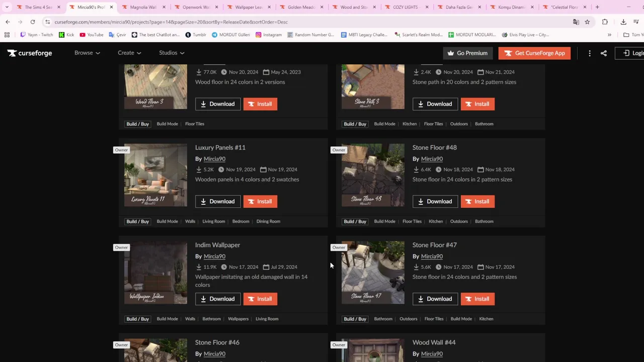The image size is (644, 362).
Task: Switch to COZY LIGHTS tab
Action: point(406,7)
